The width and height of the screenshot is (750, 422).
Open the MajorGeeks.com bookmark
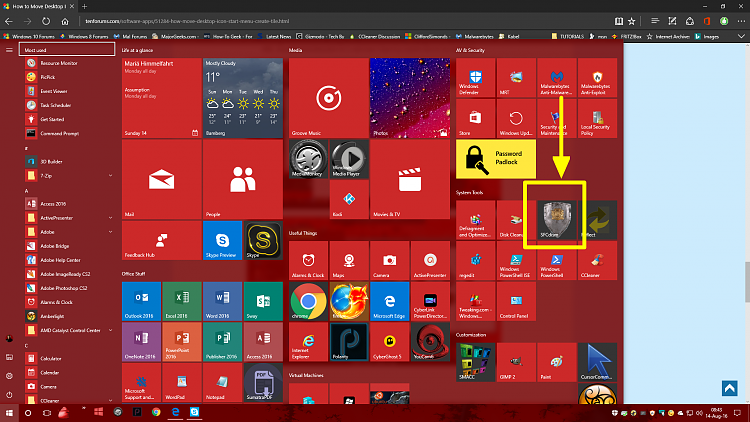coord(175,36)
